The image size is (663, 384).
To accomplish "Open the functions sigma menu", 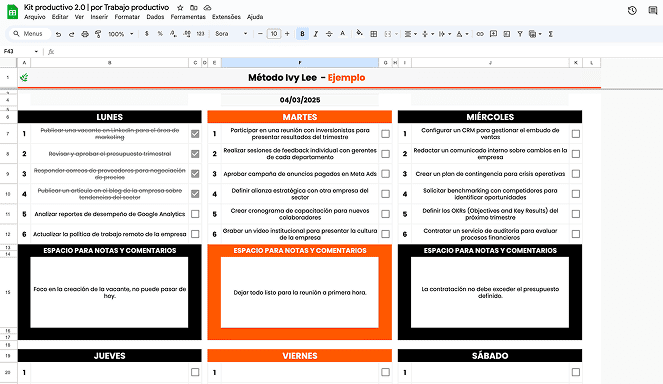I will pyautogui.click(x=551, y=34).
